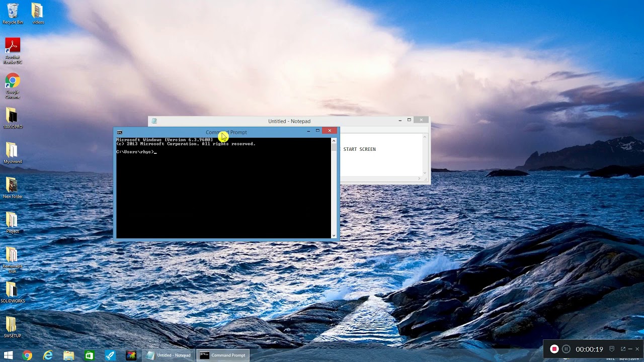The width and height of the screenshot is (644, 362).
Task: Click the Command Prompt taskbar button
Action: pyautogui.click(x=223, y=355)
